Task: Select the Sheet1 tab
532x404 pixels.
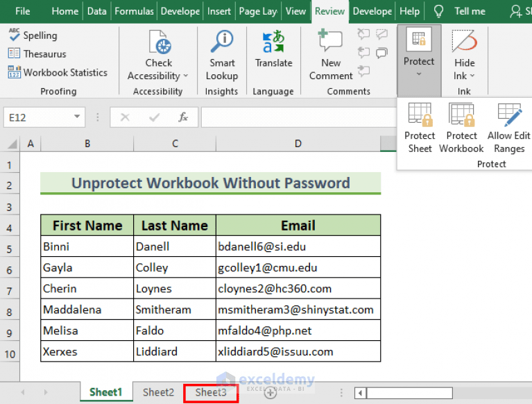Action: [x=105, y=392]
